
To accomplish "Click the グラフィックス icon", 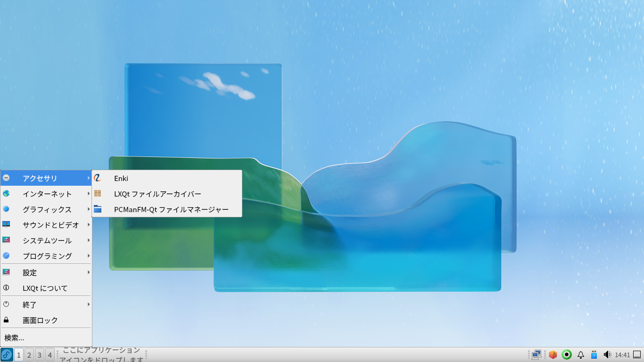I will tap(6, 209).
